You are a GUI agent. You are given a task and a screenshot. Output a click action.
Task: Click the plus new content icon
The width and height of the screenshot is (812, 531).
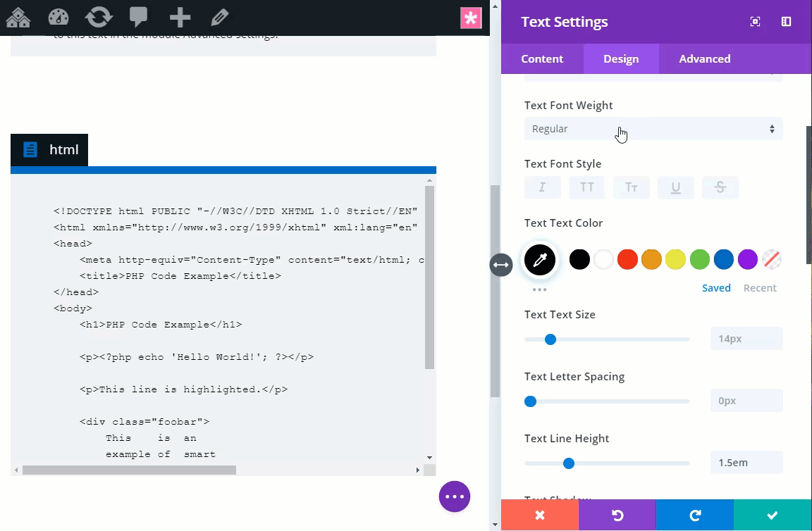(180, 18)
